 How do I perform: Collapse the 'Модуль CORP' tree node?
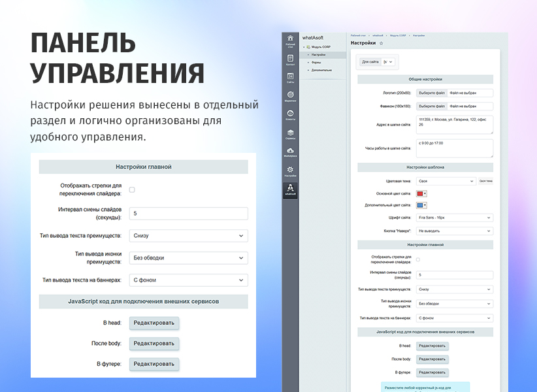(305, 46)
